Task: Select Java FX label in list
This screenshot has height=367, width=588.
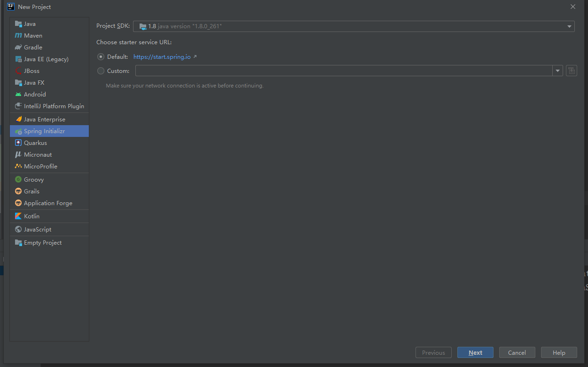Action: coord(34,83)
